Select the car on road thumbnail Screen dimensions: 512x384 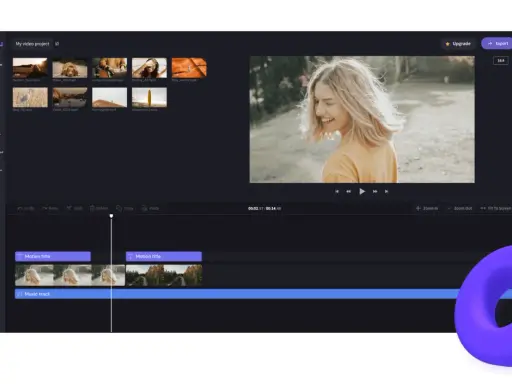[x=70, y=97]
